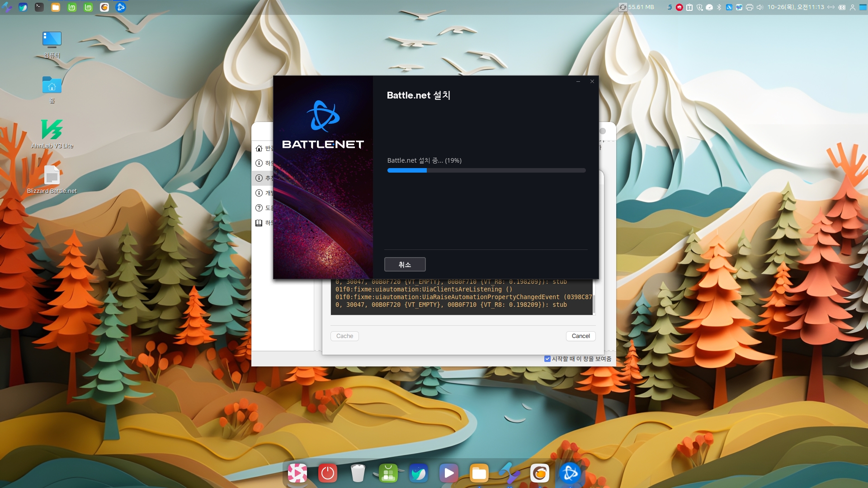Open the trash can in the dock
This screenshot has width=868, height=488.
click(x=358, y=473)
